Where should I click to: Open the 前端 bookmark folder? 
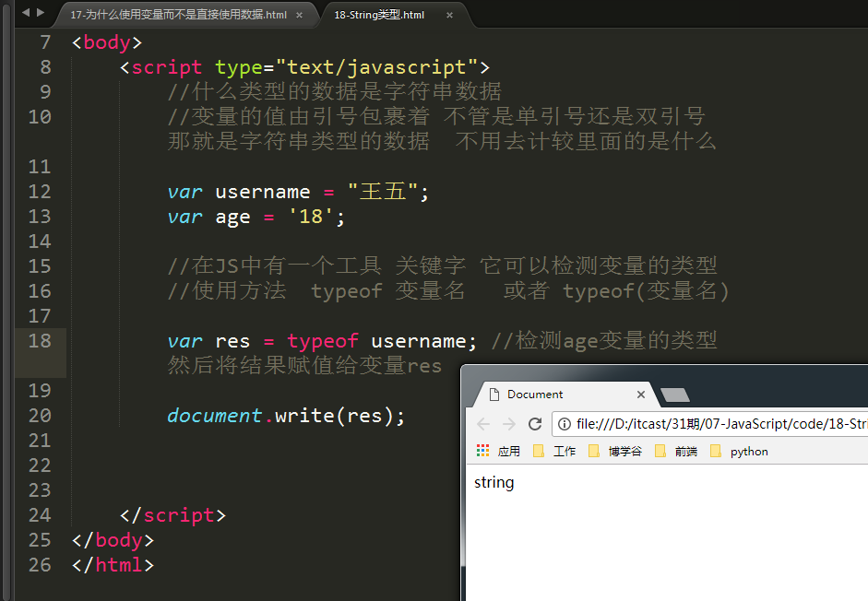pos(676,451)
